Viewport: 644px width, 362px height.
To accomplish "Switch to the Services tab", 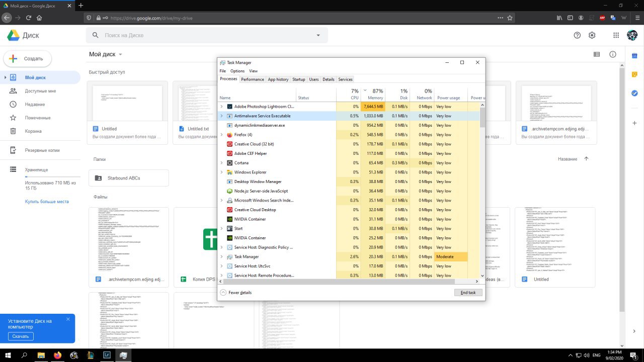I will (x=345, y=79).
